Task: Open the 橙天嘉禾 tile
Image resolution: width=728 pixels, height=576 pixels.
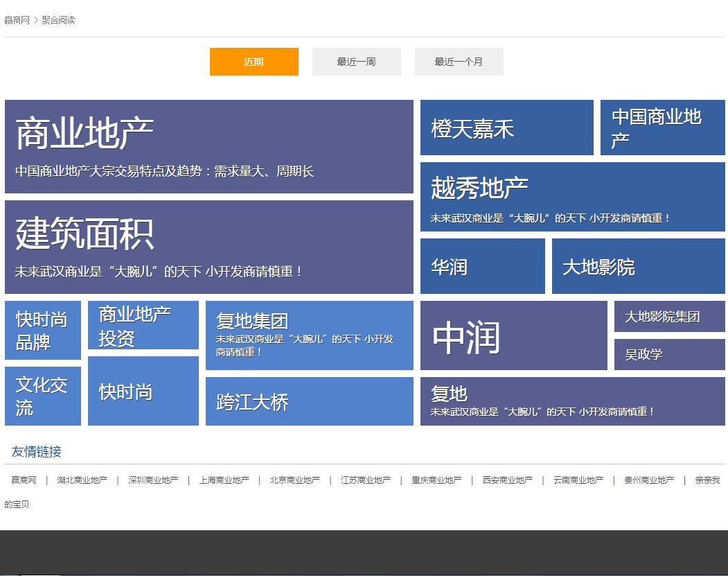Action: click(507, 128)
